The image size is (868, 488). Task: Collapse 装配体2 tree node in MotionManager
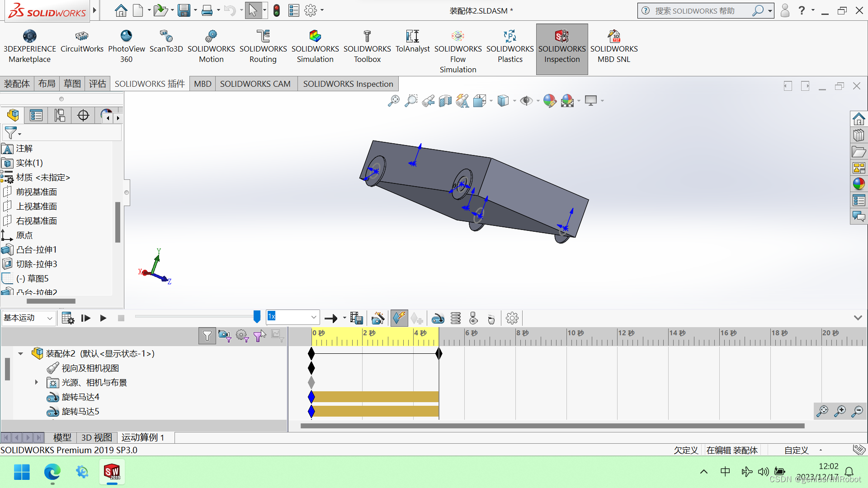(x=20, y=354)
